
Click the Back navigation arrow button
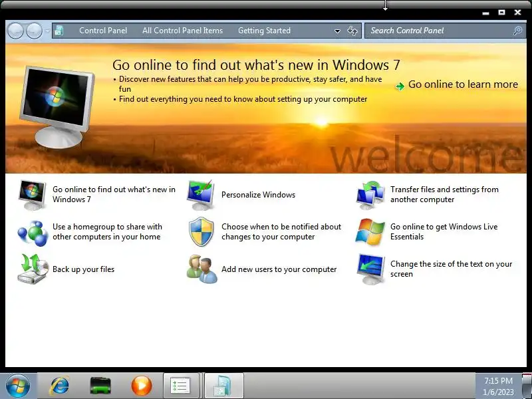point(15,31)
